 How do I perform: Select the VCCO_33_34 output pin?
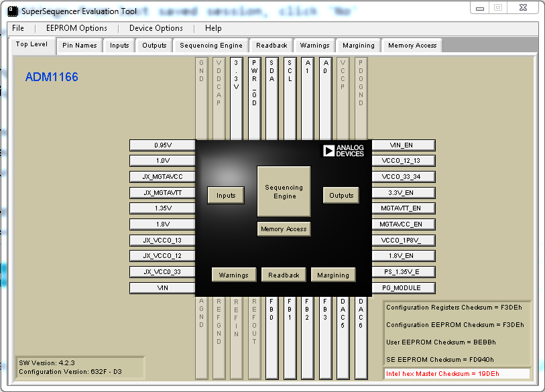403,176
